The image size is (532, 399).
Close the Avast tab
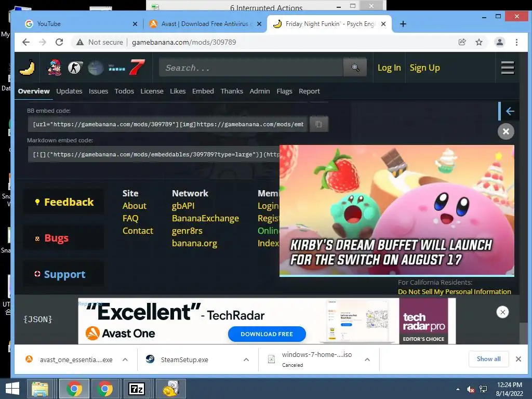[x=259, y=24]
